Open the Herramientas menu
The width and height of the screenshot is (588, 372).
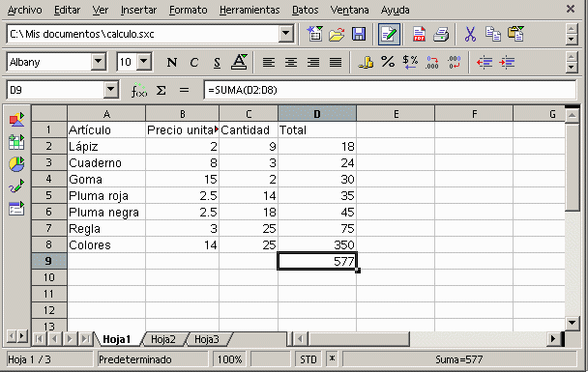coord(250,10)
